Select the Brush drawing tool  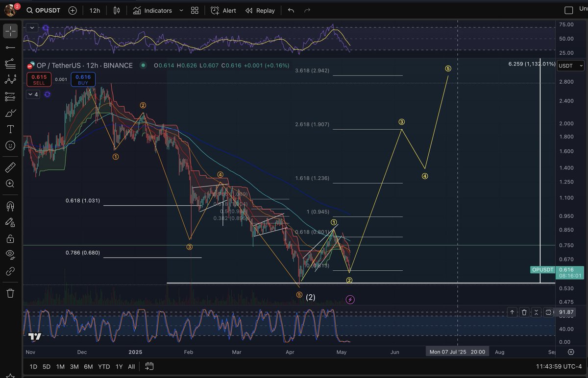point(10,113)
